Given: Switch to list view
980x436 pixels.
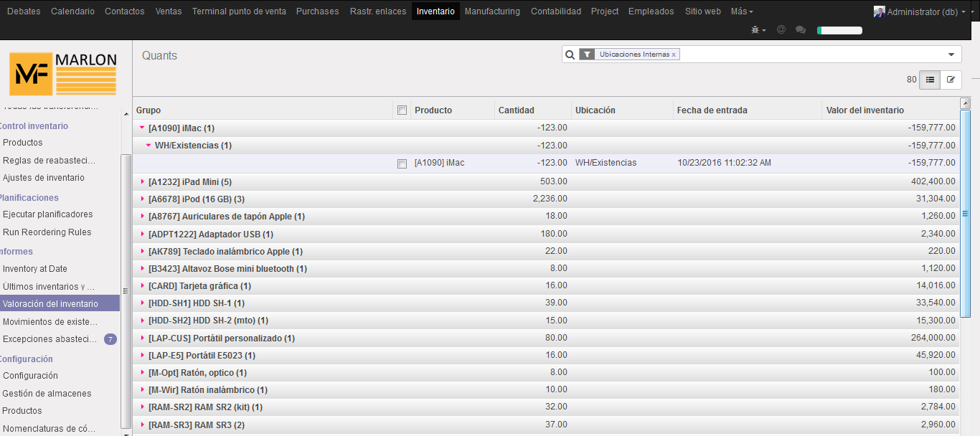Looking at the screenshot, I should 930,80.
